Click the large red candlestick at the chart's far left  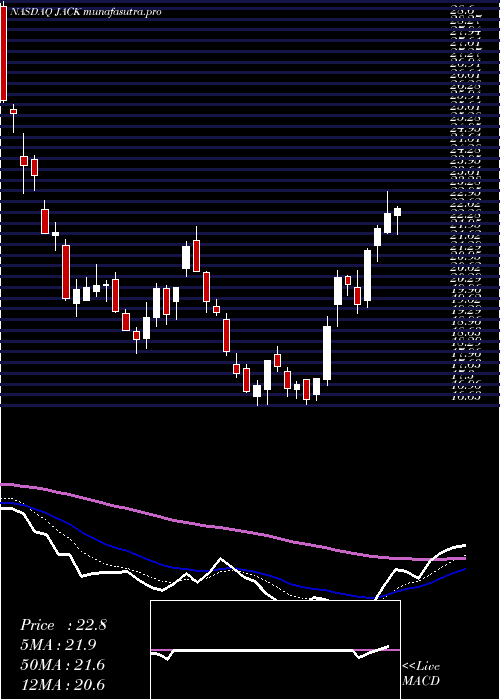[x=4, y=52]
